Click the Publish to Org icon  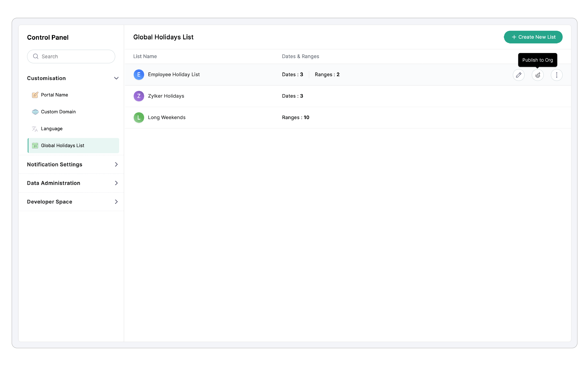click(x=537, y=75)
